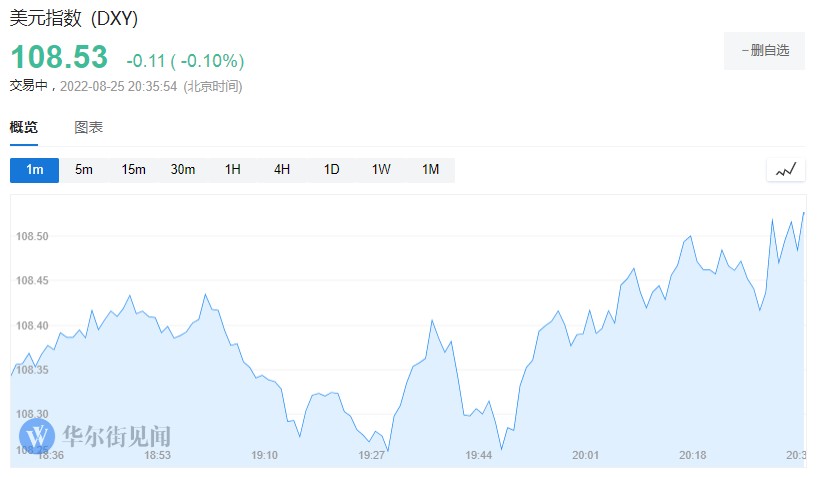Open the 图表 chart tab
The height and width of the screenshot is (477, 825).
tap(88, 127)
